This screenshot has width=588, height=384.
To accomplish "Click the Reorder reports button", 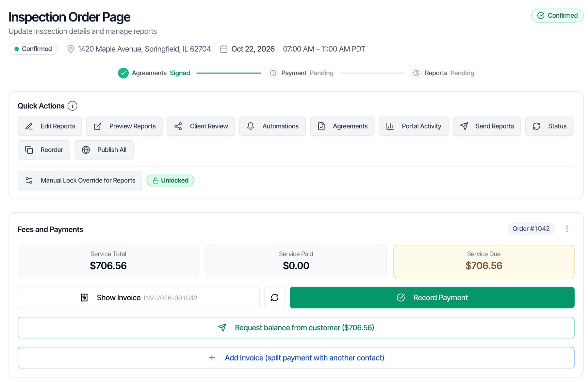I will 44,150.
